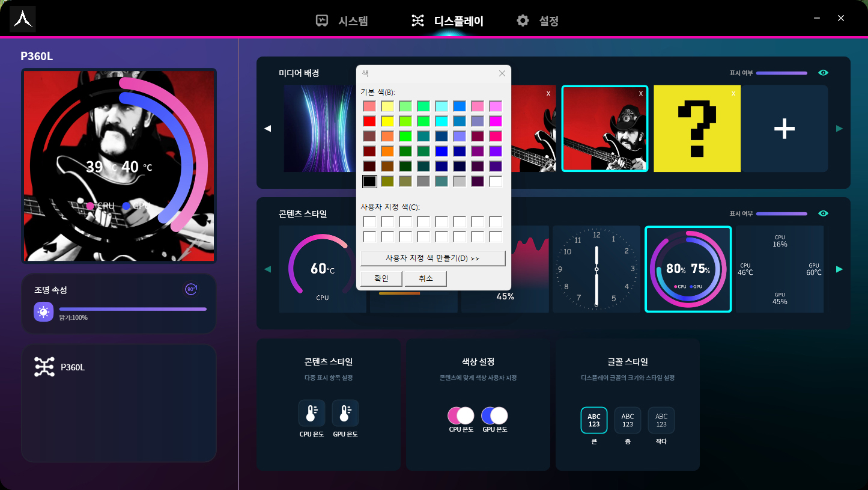Screen dimensions: 868x490
Task: Select the yellow question mark background
Action: click(x=697, y=129)
